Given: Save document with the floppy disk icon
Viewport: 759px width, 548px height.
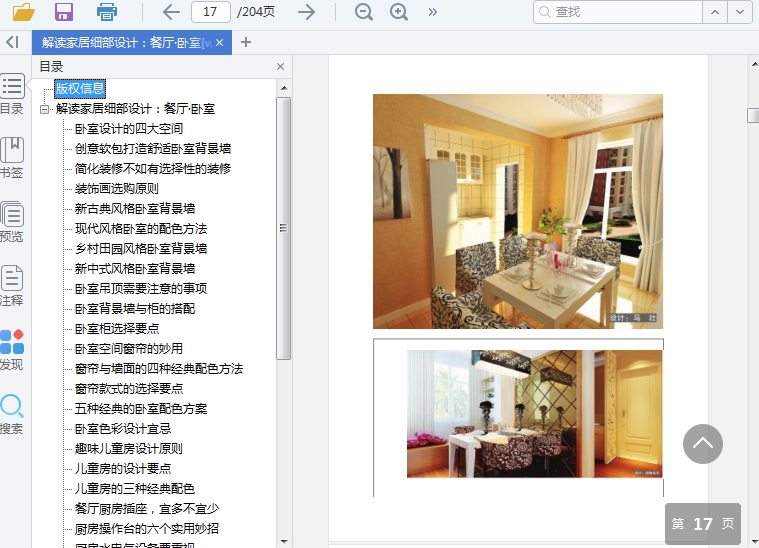Looking at the screenshot, I should tap(64, 12).
